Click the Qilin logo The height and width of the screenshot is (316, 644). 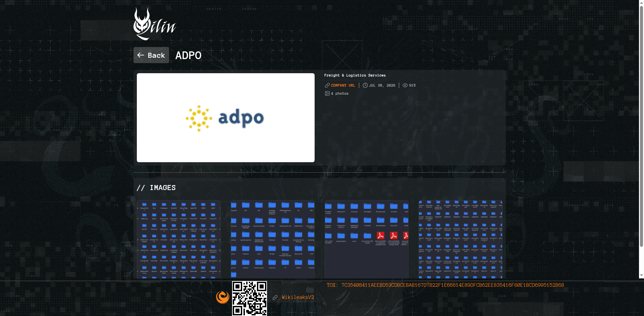(155, 24)
